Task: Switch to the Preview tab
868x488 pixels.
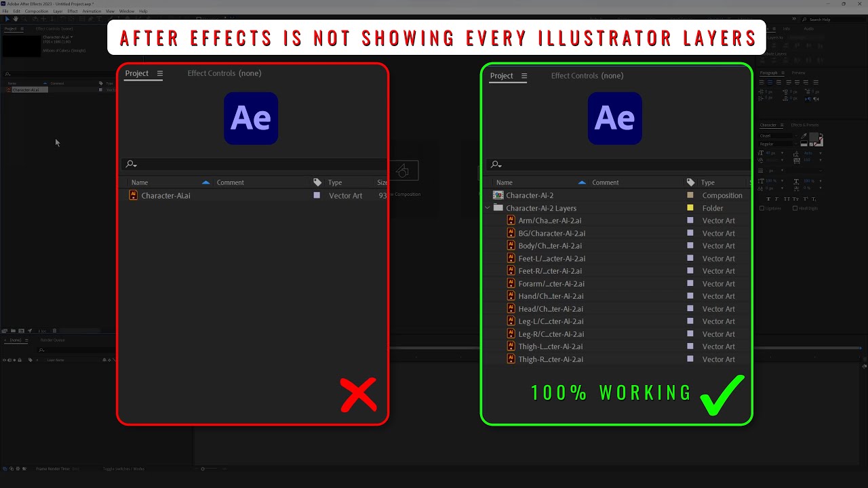Action: coord(798,73)
